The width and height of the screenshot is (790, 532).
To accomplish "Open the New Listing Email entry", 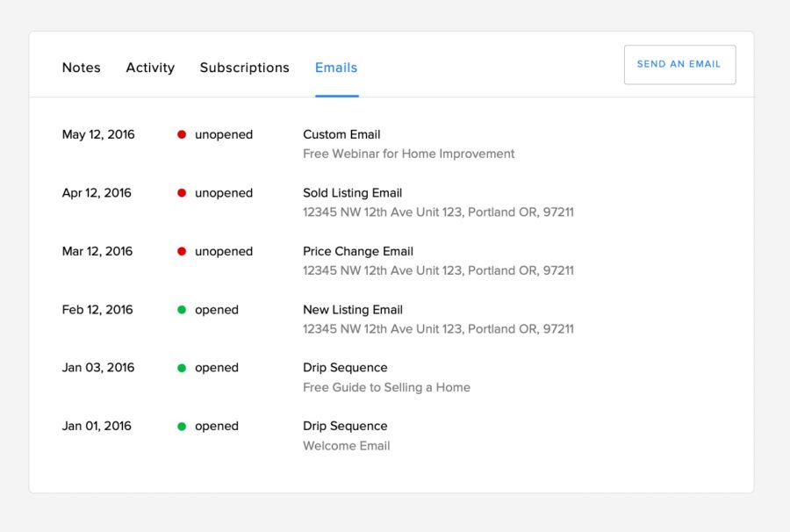I will (353, 310).
